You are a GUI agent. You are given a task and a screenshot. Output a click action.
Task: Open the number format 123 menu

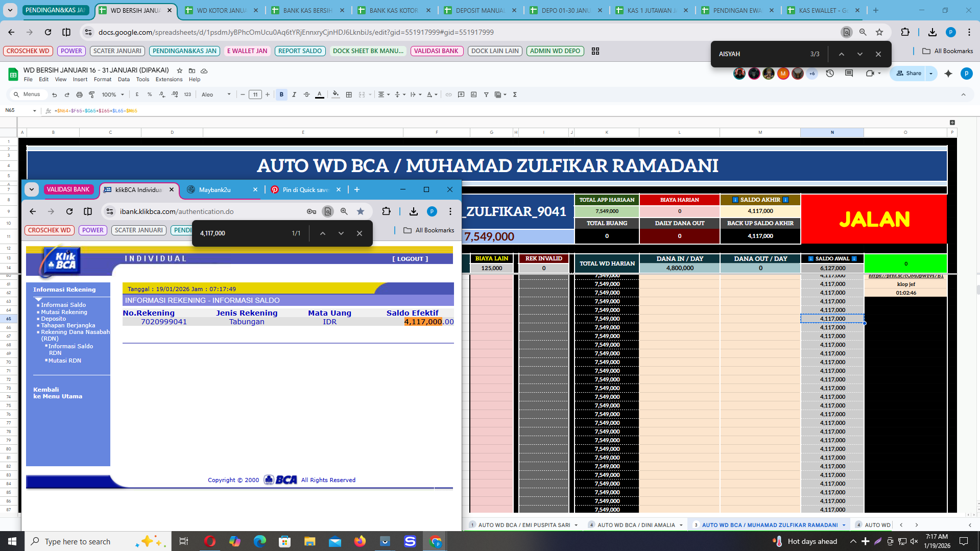187,94
